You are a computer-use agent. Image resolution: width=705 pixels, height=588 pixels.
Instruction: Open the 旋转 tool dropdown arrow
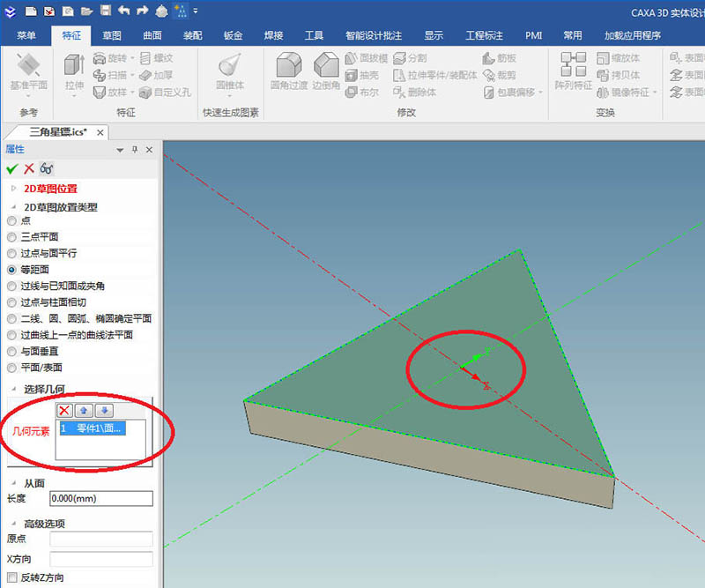[x=132, y=58]
